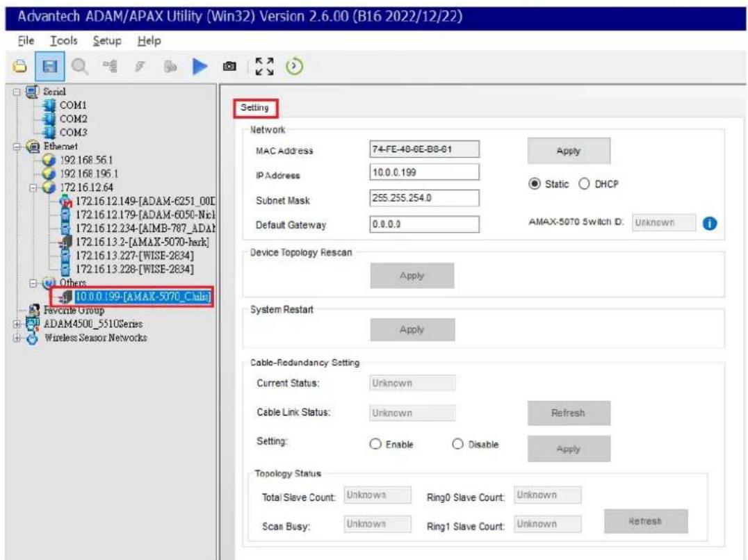Image resolution: width=748 pixels, height=560 pixels.
Task: Click Apply beside Enable/Disable setting
Action: click(569, 449)
